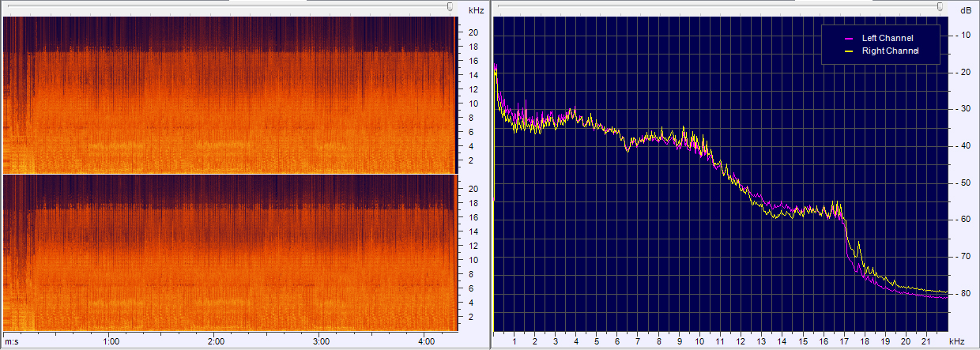
Task: Click the magenta Left Channel color marker
Action: [x=850, y=38]
